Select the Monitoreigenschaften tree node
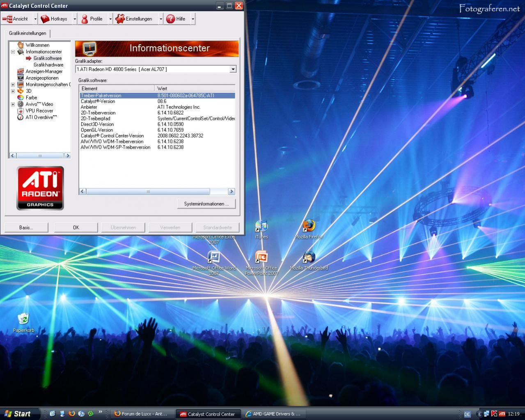The image size is (525, 420). 48,85
